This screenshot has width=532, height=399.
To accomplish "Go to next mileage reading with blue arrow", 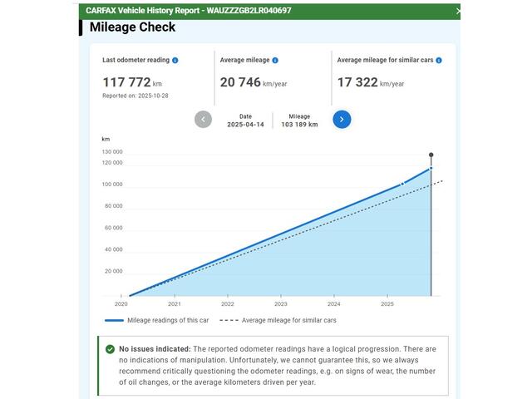I will [342, 120].
